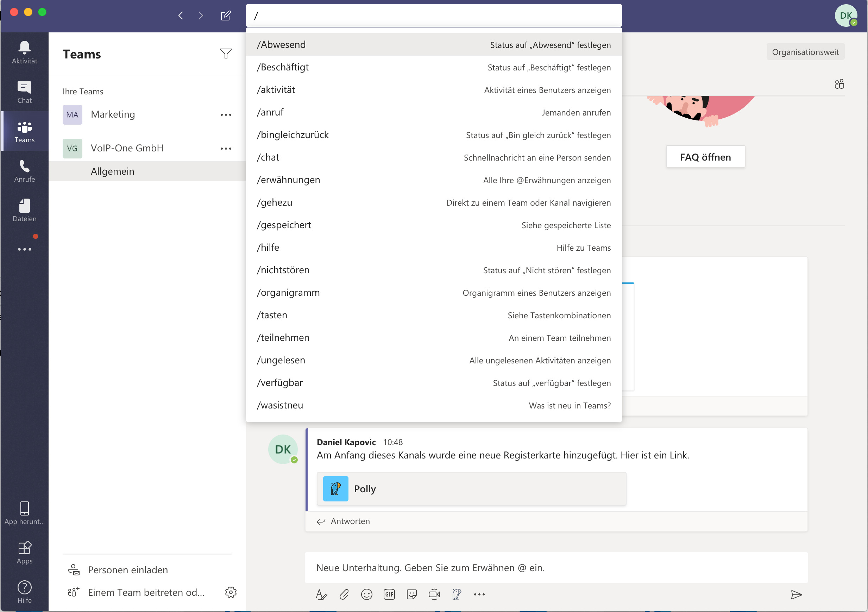Click the FAQ öffnen button

[705, 157]
